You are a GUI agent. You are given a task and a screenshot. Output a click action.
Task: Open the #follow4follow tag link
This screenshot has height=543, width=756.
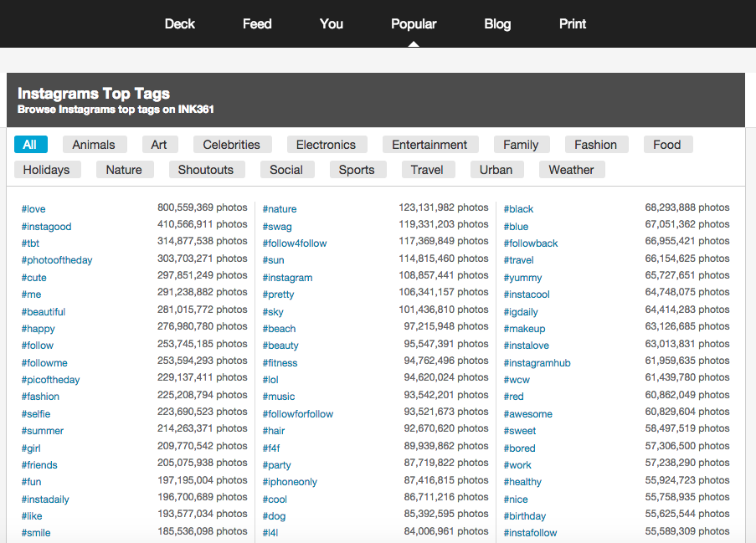[x=295, y=243]
